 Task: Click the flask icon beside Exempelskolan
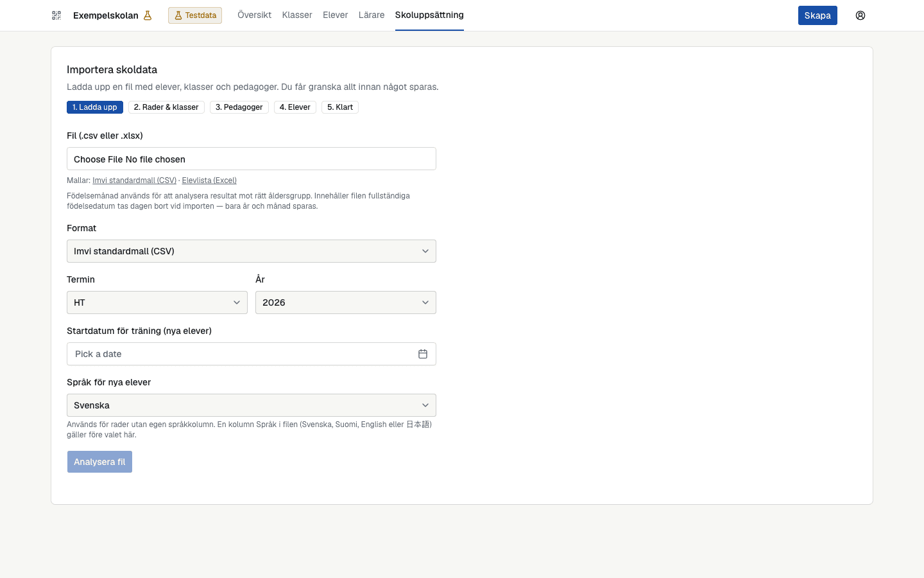click(x=148, y=15)
